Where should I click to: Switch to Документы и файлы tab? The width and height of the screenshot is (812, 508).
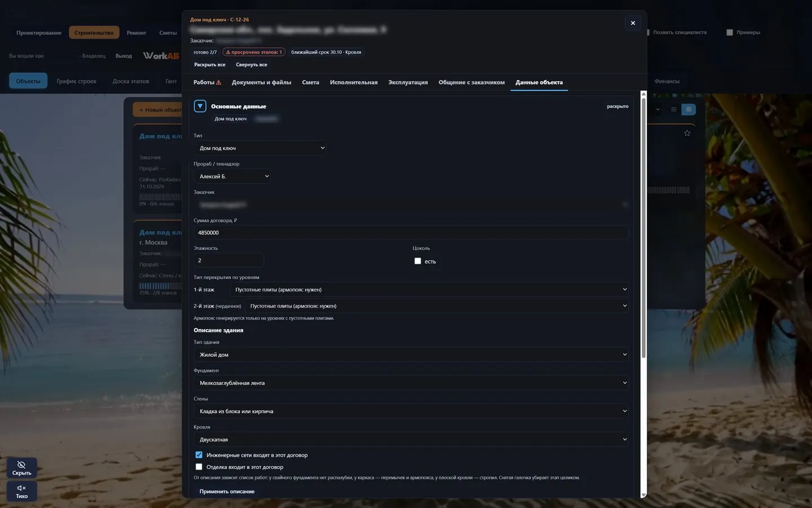click(x=262, y=82)
